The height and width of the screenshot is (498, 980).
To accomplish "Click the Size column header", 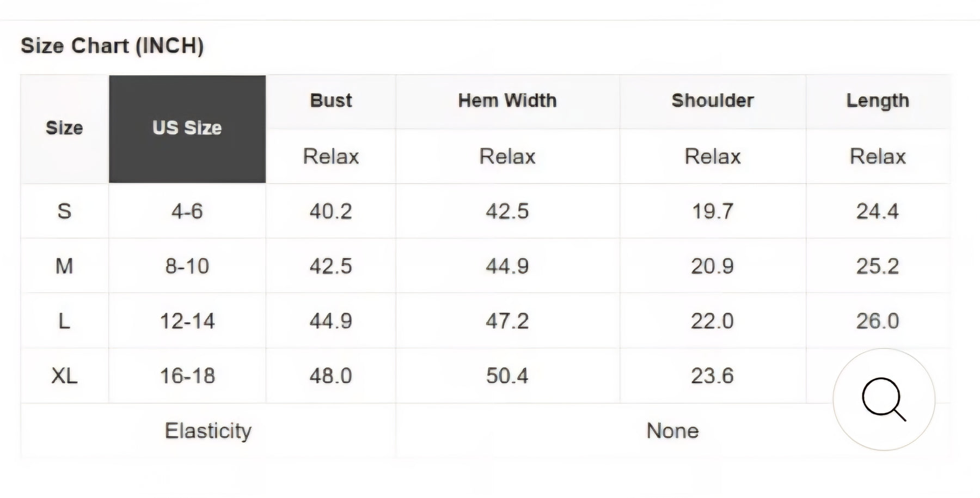I will (x=64, y=129).
